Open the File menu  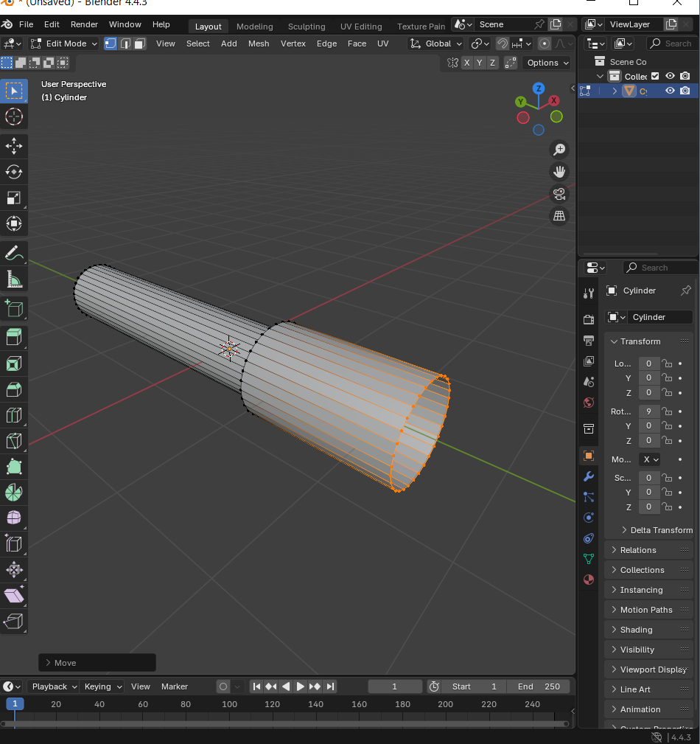(26, 24)
